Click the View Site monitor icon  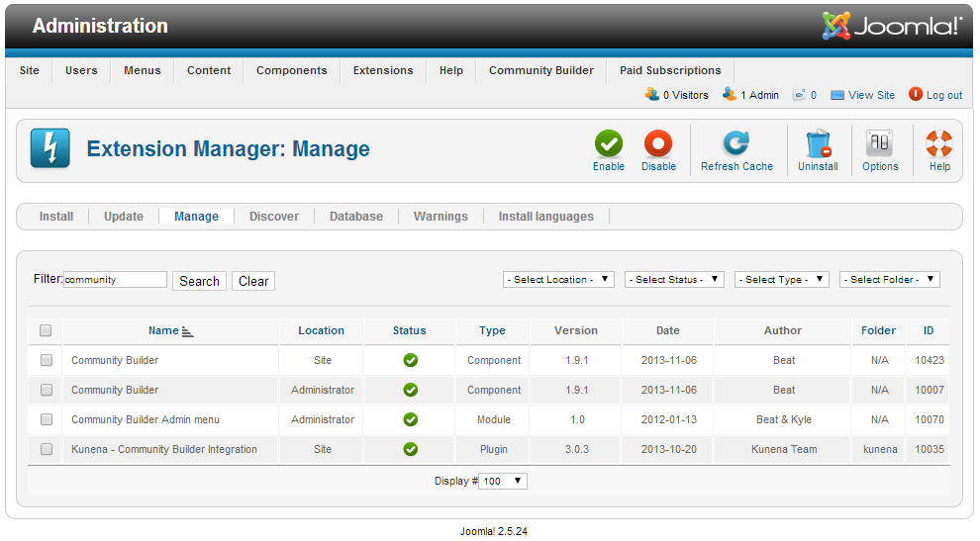tap(837, 96)
